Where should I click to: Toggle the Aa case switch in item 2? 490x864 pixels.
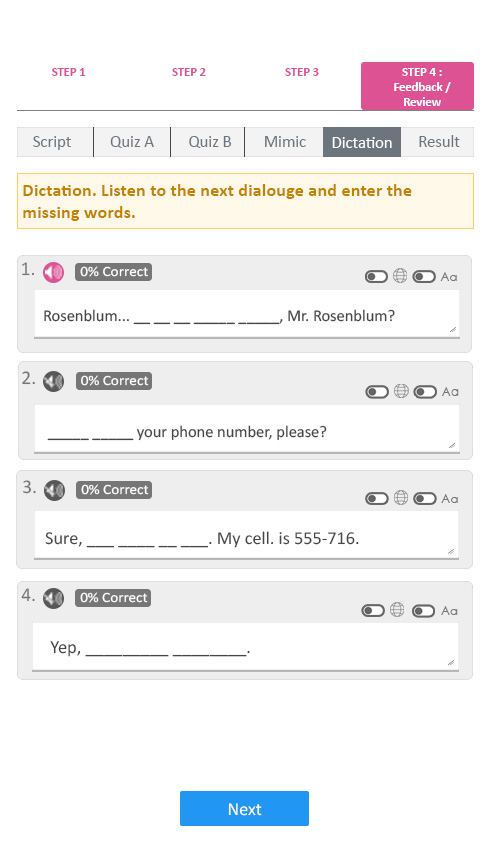click(425, 392)
